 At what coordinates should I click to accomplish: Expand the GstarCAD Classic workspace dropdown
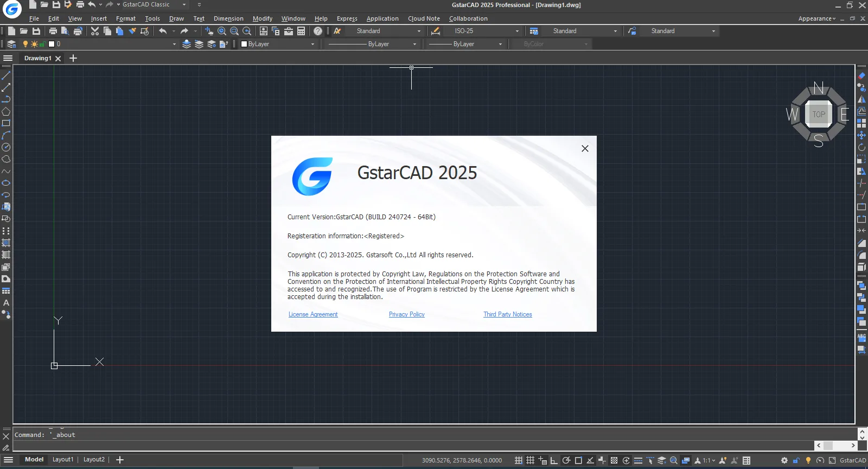click(x=184, y=4)
